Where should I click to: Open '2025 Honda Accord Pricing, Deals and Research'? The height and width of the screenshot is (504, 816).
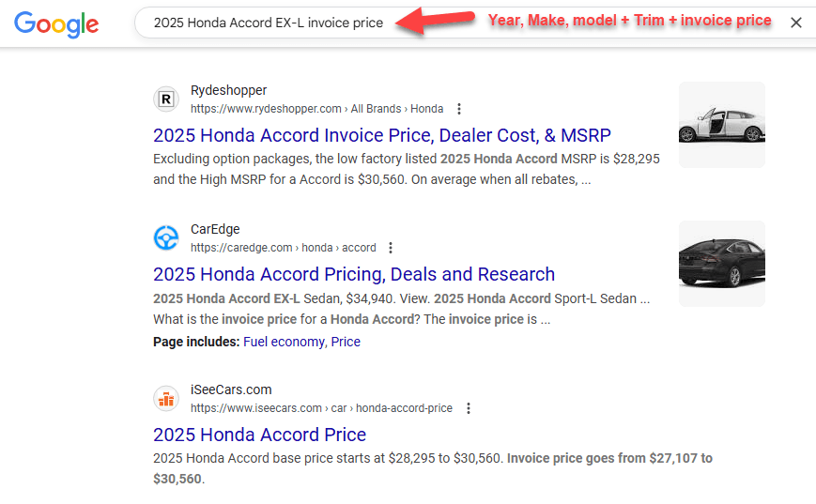[x=354, y=274]
